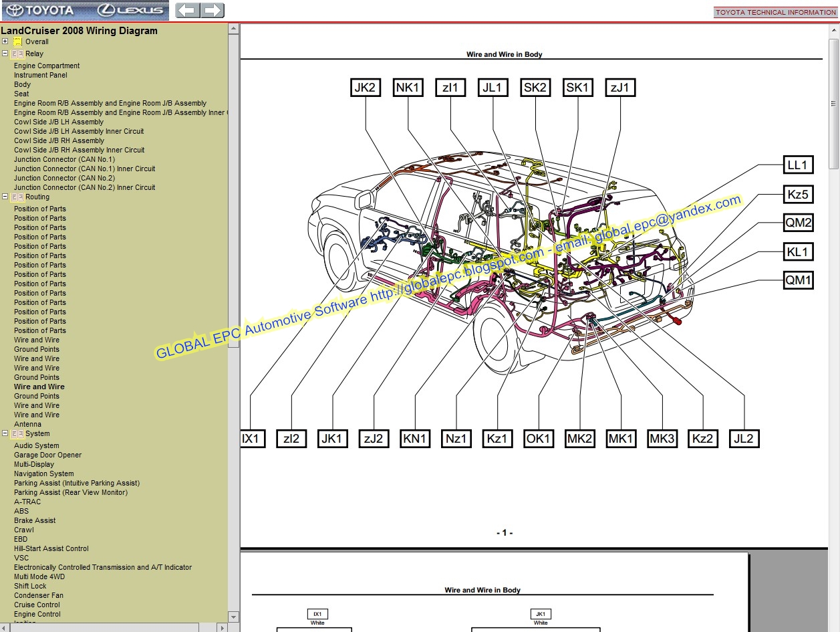Click the book icon beside System
This screenshot has height=632, width=840.
[x=18, y=433]
